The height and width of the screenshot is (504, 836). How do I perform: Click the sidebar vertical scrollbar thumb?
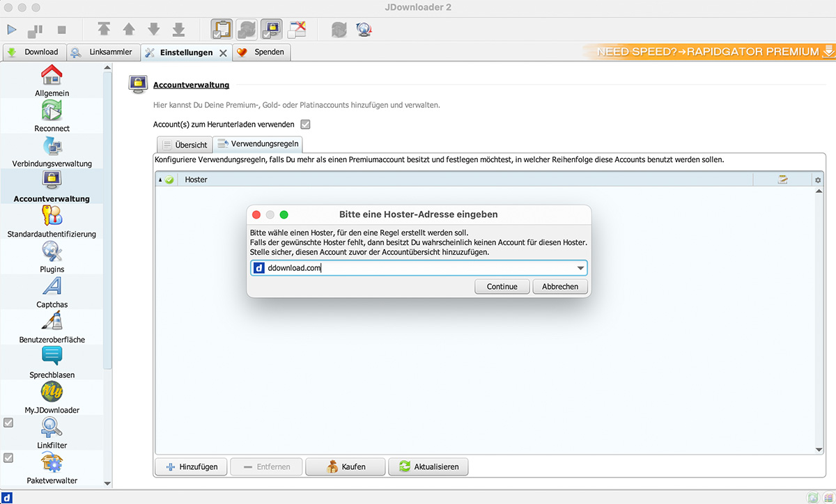click(107, 219)
